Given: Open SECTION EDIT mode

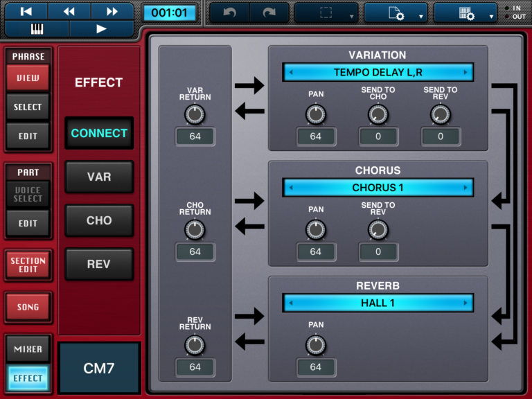Looking at the screenshot, I should (28, 265).
